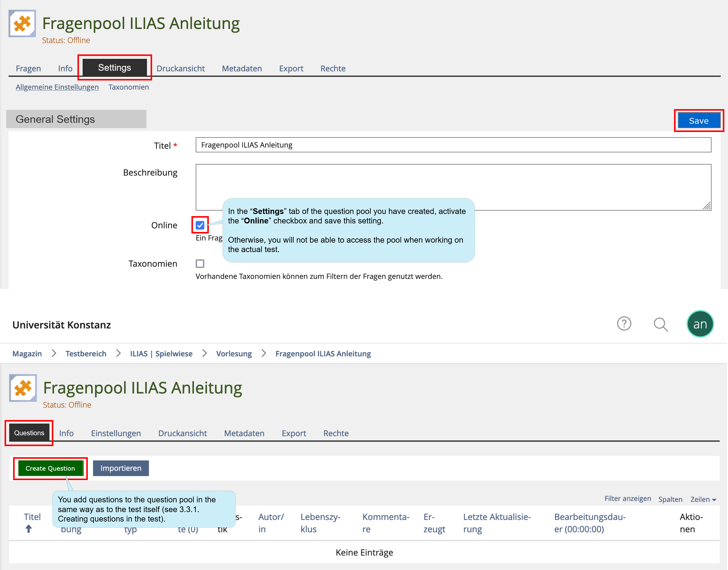Sort table by Titel column header
Image resolution: width=728 pixels, height=570 pixels.
[32, 517]
